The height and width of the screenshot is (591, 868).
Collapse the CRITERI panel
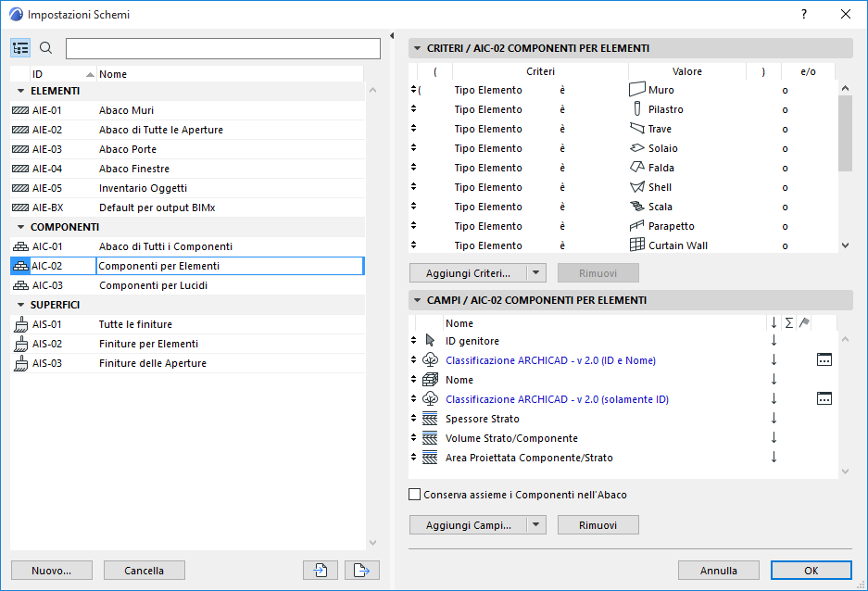pos(418,48)
